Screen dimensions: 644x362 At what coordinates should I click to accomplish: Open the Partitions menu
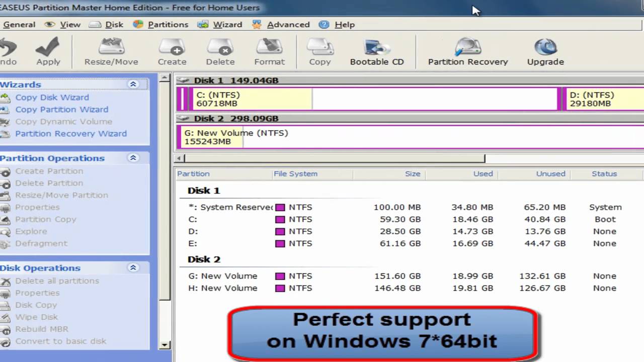tap(160, 24)
